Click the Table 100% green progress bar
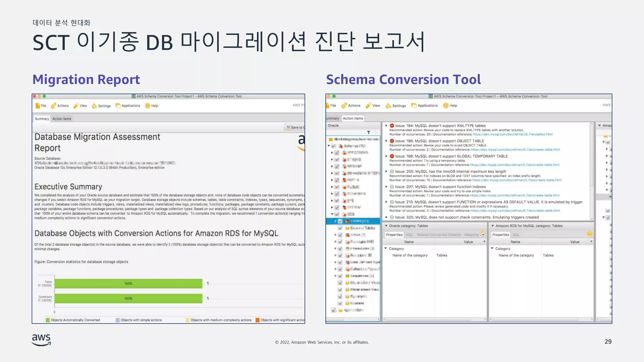644x362 pixels. (x=128, y=283)
